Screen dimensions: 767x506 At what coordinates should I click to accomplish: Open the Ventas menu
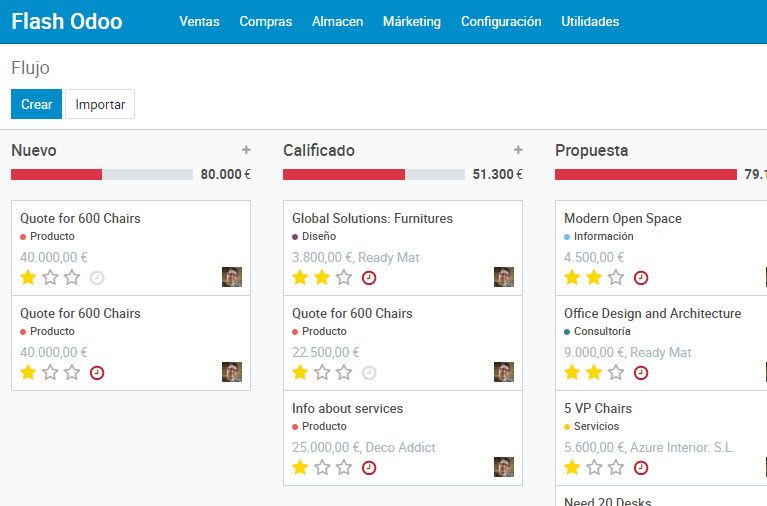click(199, 21)
